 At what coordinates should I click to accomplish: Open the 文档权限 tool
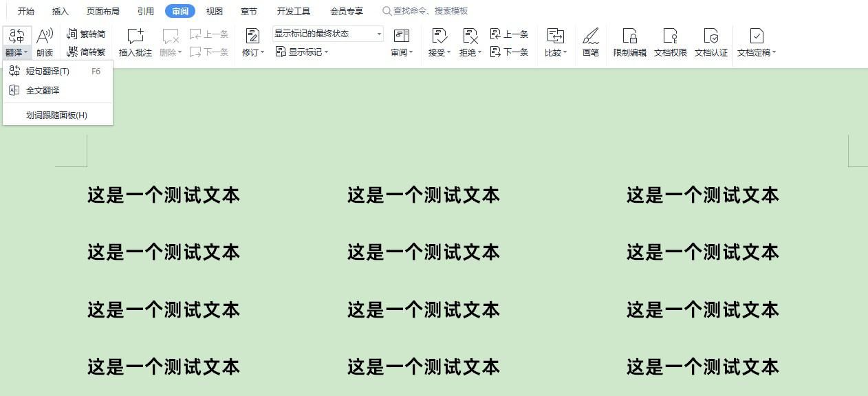pos(669,41)
